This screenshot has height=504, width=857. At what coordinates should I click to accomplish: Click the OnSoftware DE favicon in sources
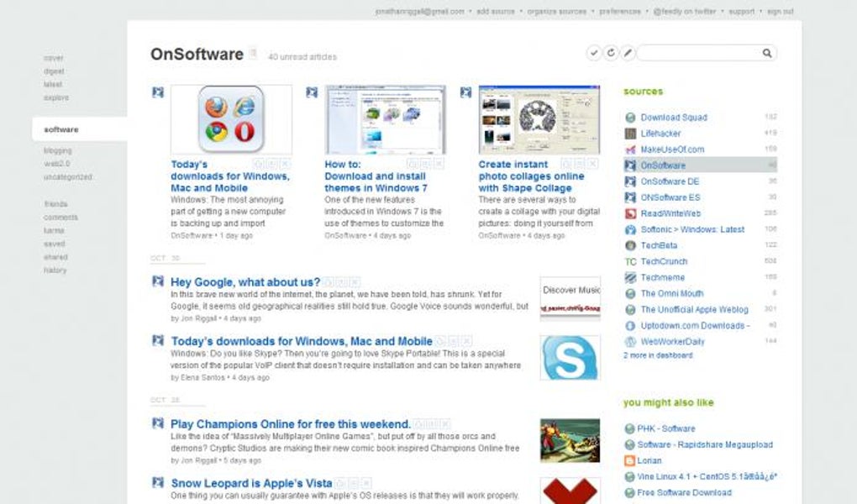point(630,181)
